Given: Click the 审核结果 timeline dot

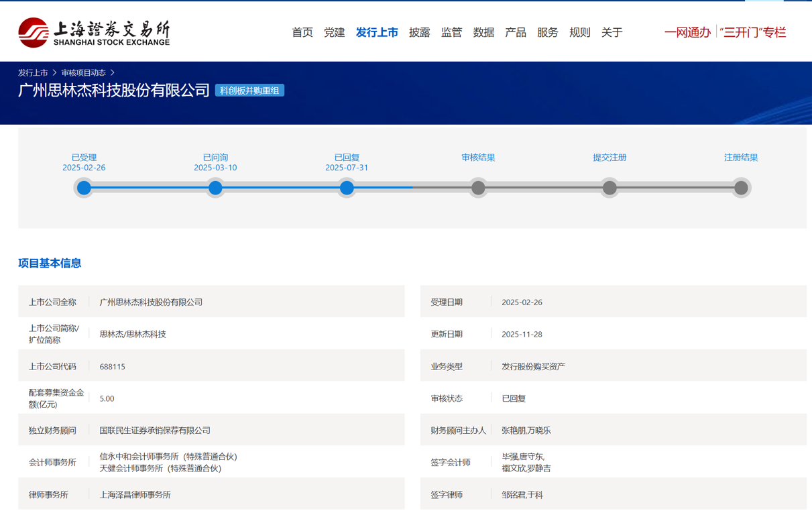Looking at the screenshot, I should [478, 188].
